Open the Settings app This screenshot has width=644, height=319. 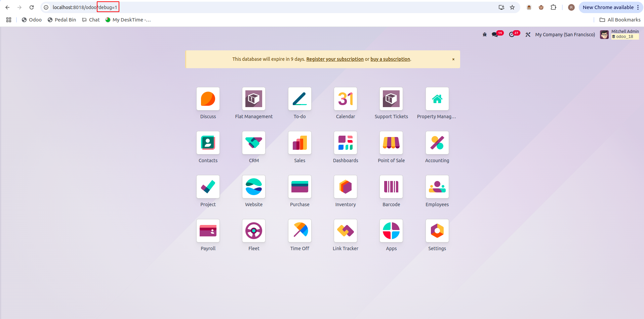[x=437, y=231]
